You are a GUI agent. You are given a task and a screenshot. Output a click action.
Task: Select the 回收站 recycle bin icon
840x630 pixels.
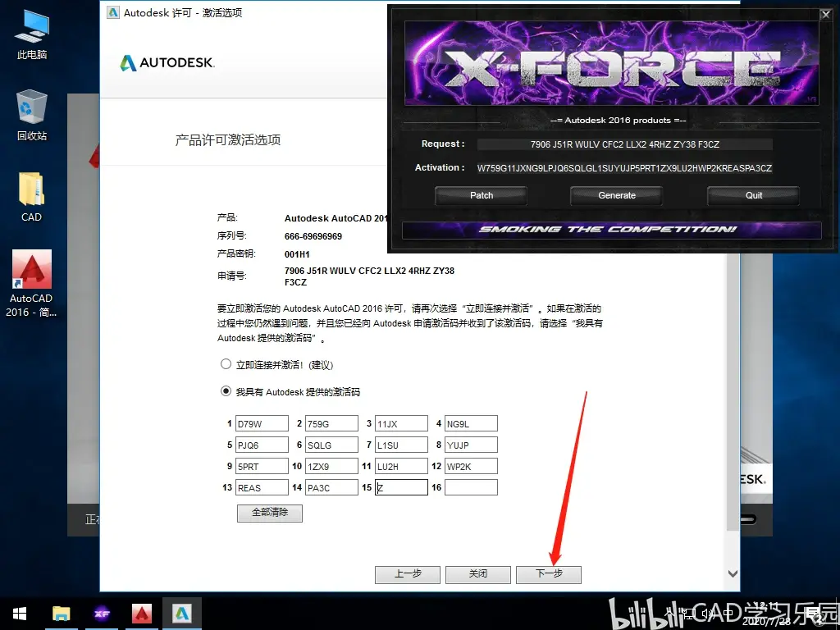click(x=32, y=115)
